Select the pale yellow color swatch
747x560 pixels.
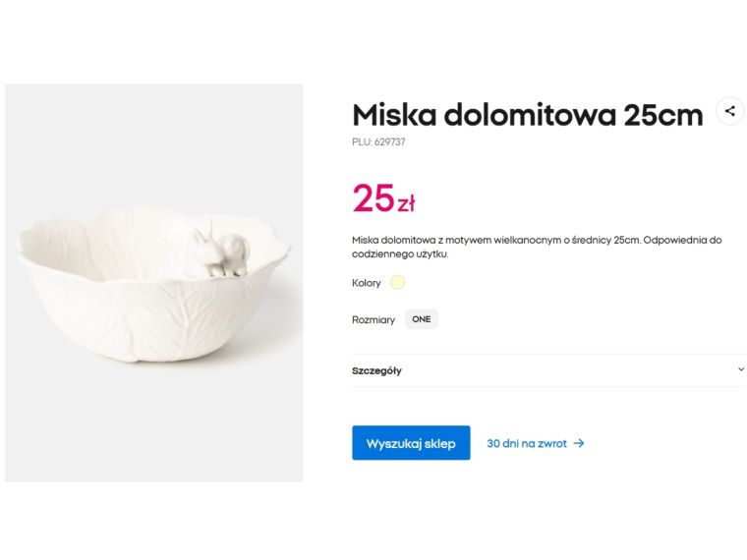(397, 283)
